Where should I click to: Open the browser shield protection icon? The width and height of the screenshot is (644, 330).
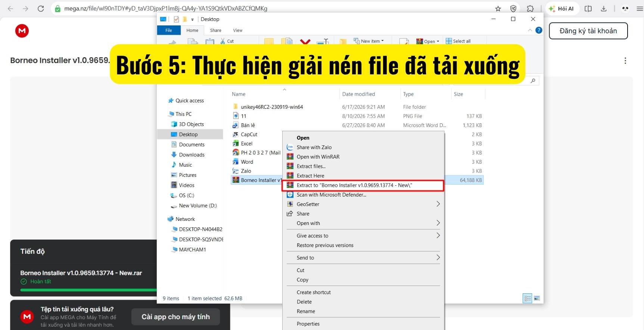[x=513, y=9]
